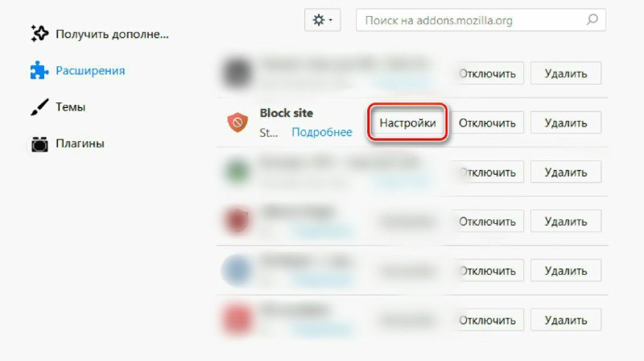644x361 pixels.
Task: Remove Block site using Удалить button
Action: click(x=566, y=122)
